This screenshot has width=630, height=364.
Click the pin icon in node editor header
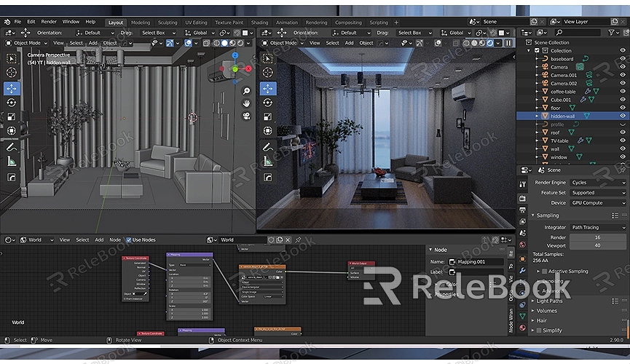(298, 240)
